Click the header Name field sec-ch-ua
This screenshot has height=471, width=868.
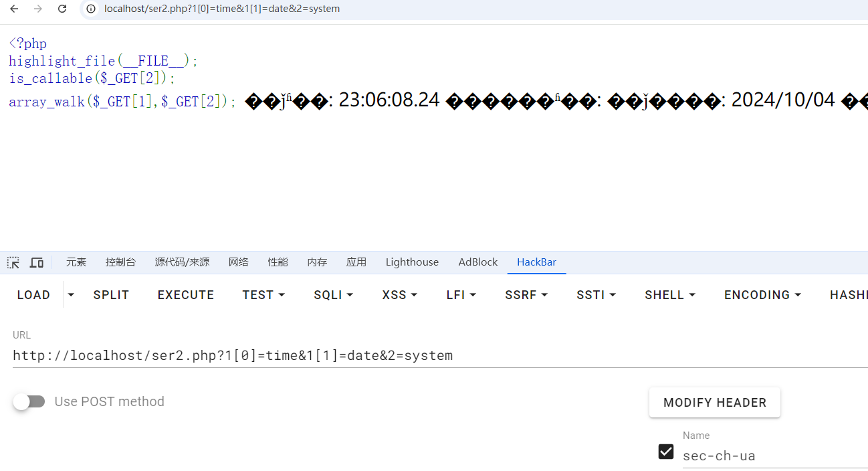coord(769,456)
